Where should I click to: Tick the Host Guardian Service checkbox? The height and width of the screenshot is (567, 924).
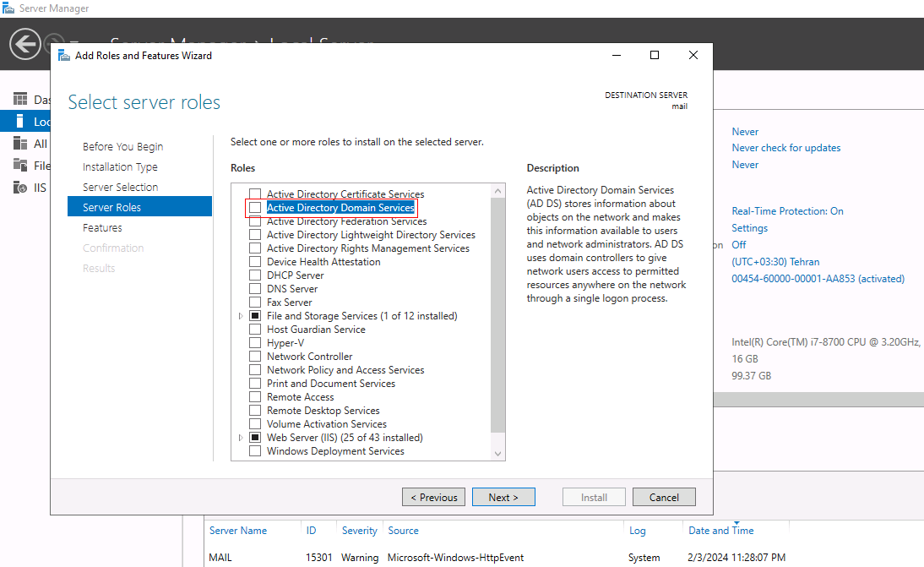coord(255,330)
